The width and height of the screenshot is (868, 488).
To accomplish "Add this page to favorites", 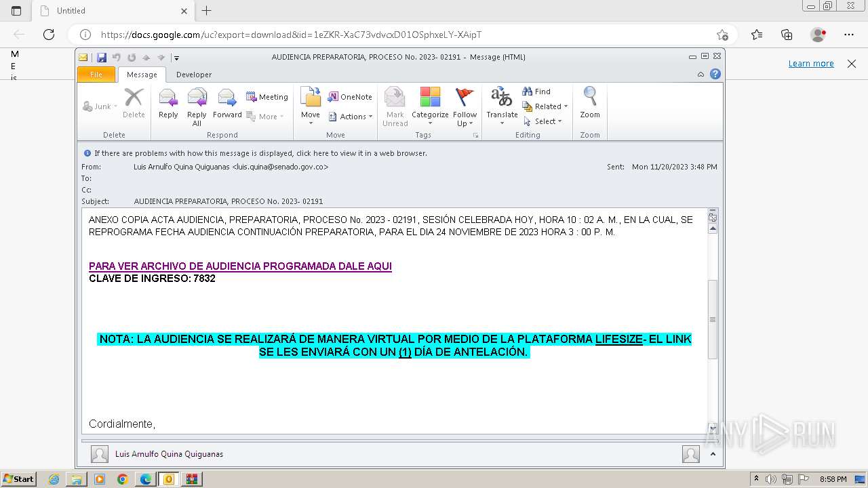I will tap(722, 35).
